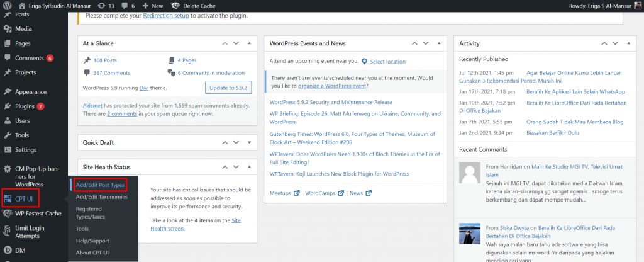Move At a Glance widget down
This screenshot has height=262, width=644.
point(236,43)
